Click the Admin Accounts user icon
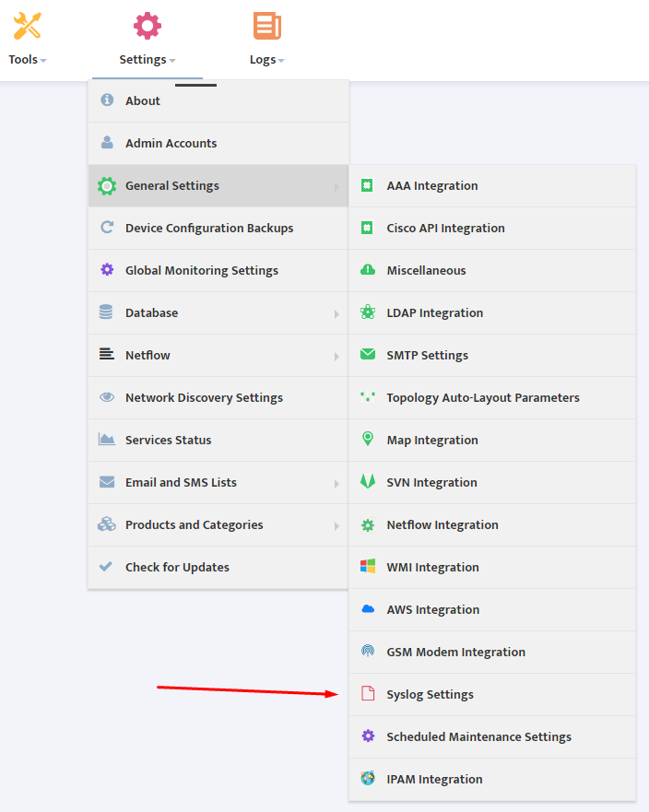The image size is (649, 812). (x=107, y=143)
